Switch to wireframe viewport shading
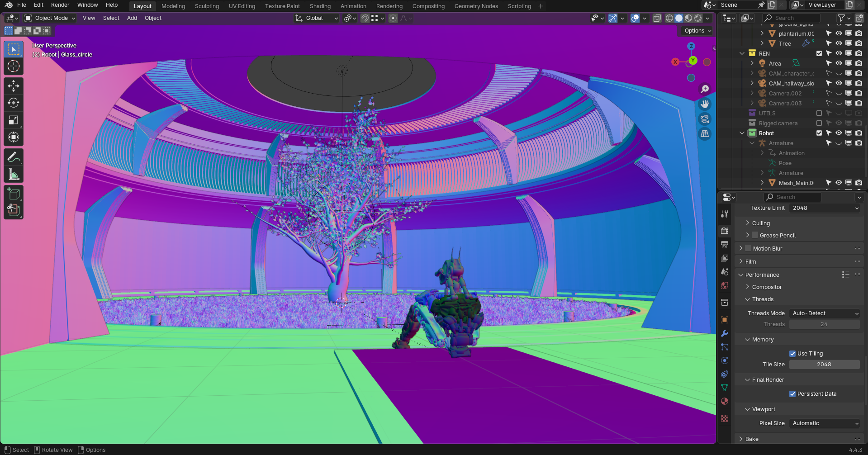The width and height of the screenshot is (868, 455). pyautogui.click(x=669, y=18)
